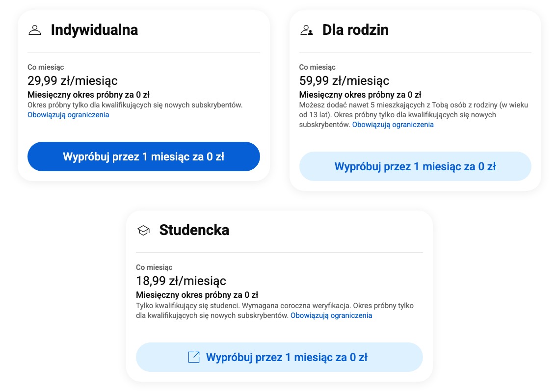Click the family people icon beside Dla rodzin
Viewport: 556px width, 392px height.
306,30
